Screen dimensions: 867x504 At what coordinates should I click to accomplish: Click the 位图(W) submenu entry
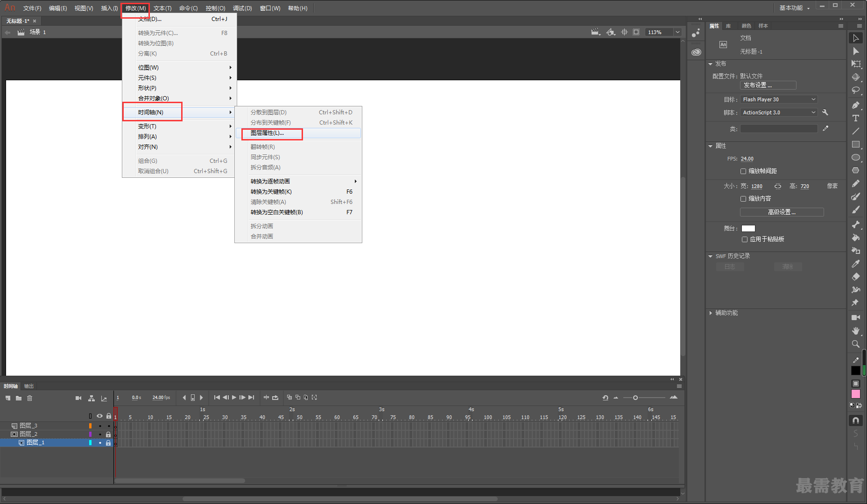pyautogui.click(x=180, y=68)
